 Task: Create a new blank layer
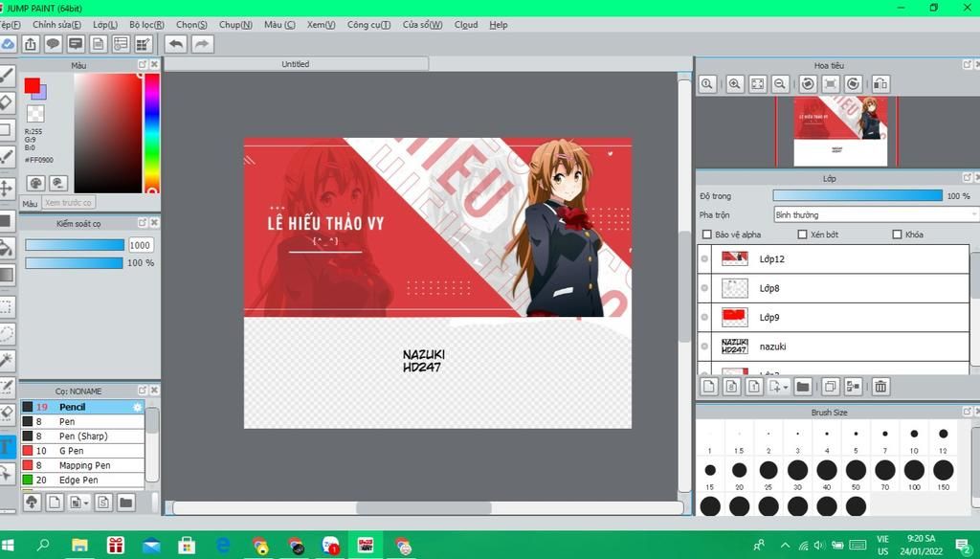tap(709, 387)
